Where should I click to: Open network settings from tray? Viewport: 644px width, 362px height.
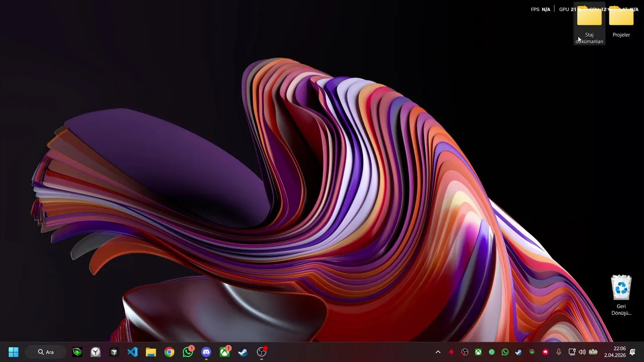pyautogui.click(x=572, y=352)
